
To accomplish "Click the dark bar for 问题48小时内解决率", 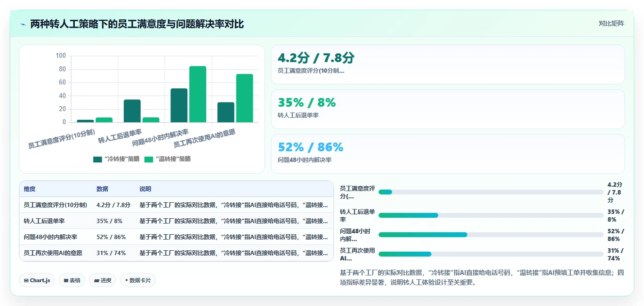I will 179,105.
